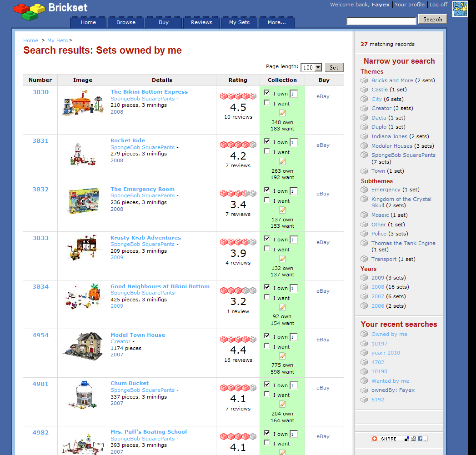Click the brick bullet icon beside Owned by me
This screenshot has height=455, width=476.
364,334
